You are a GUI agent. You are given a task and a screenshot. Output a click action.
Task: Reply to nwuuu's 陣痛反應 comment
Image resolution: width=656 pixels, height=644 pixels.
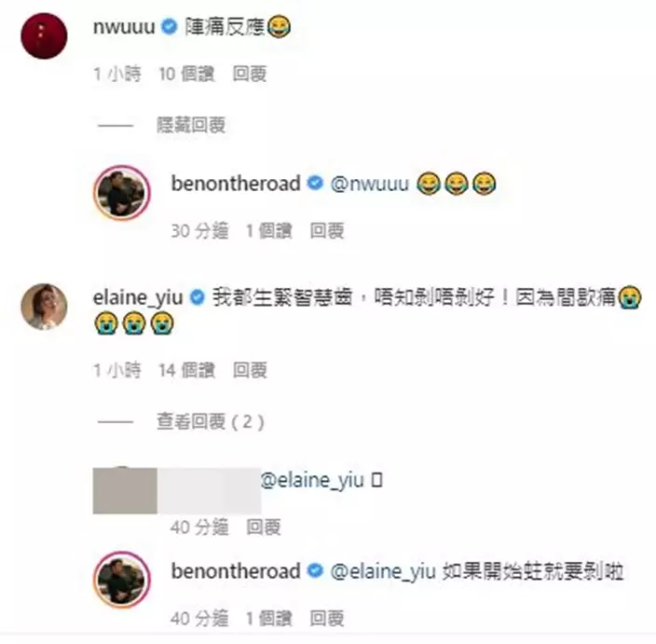[x=250, y=74]
